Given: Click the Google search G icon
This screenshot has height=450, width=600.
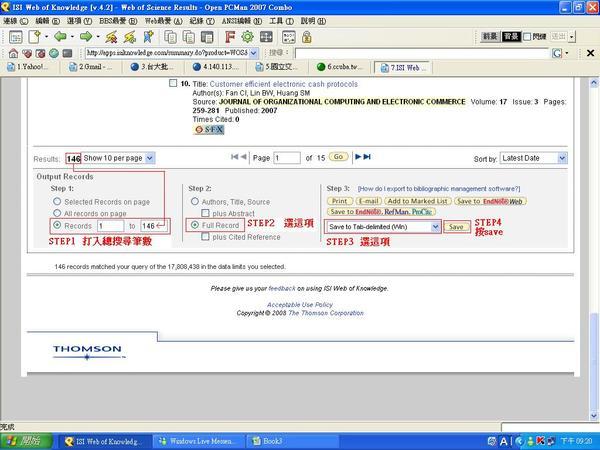Looking at the screenshot, I should pos(557,53).
